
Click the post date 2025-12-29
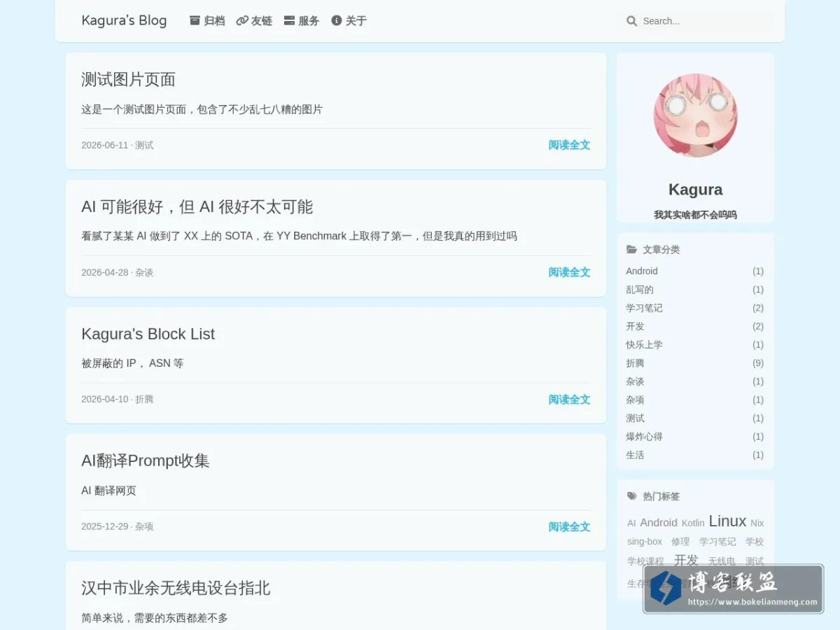pyautogui.click(x=104, y=526)
